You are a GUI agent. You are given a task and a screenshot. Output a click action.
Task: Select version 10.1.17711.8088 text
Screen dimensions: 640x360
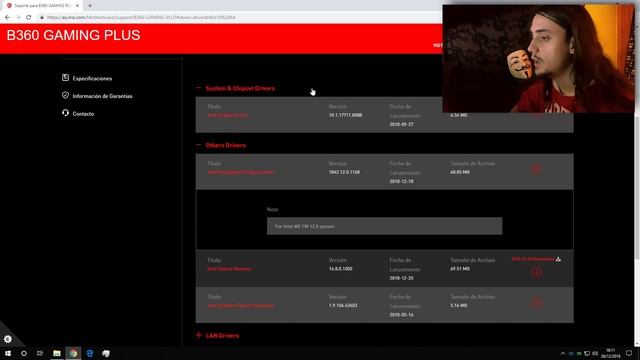345,116
